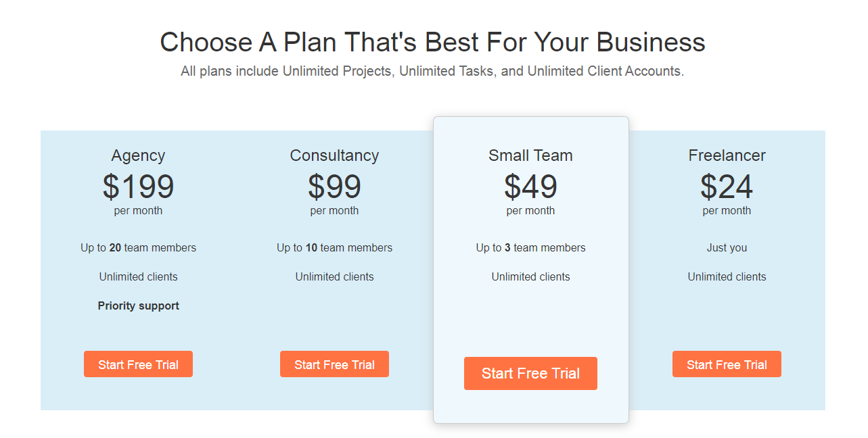Click 'Up to 10 team members' text
The height and width of the screenshot is (438, 868).
[334, 247]
